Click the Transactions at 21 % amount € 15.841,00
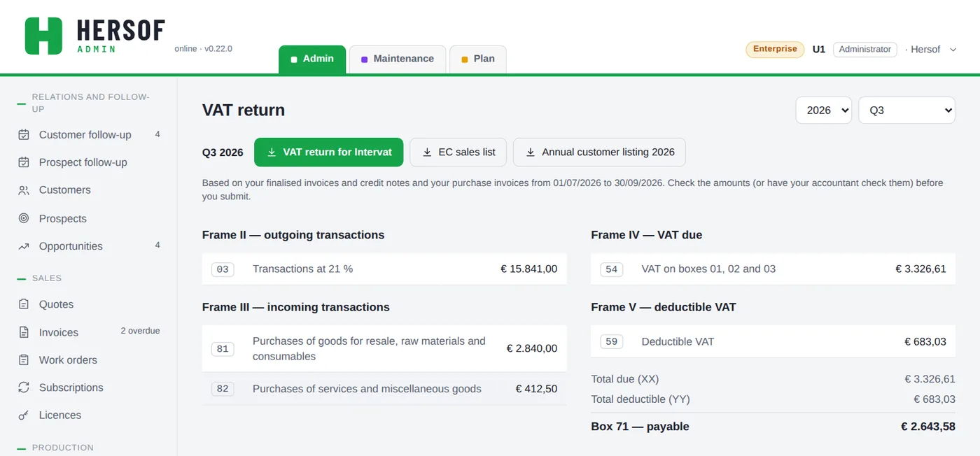Viewport: 980px width, 456px height. 529,269
